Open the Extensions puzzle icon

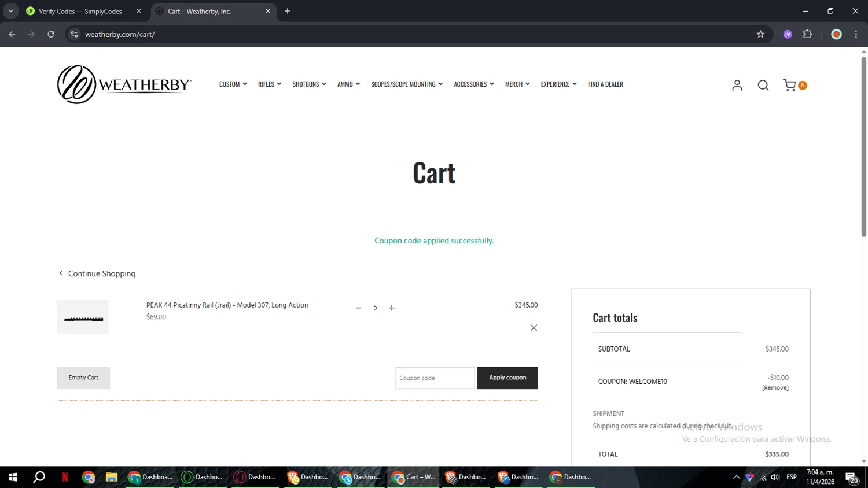[x=808, y=34]
